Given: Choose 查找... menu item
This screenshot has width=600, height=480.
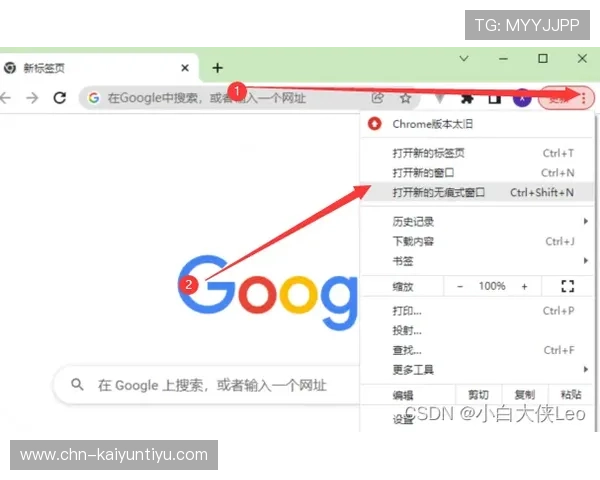Looking at the screenshot, I should pyautogui.click(x=476, y=350).
